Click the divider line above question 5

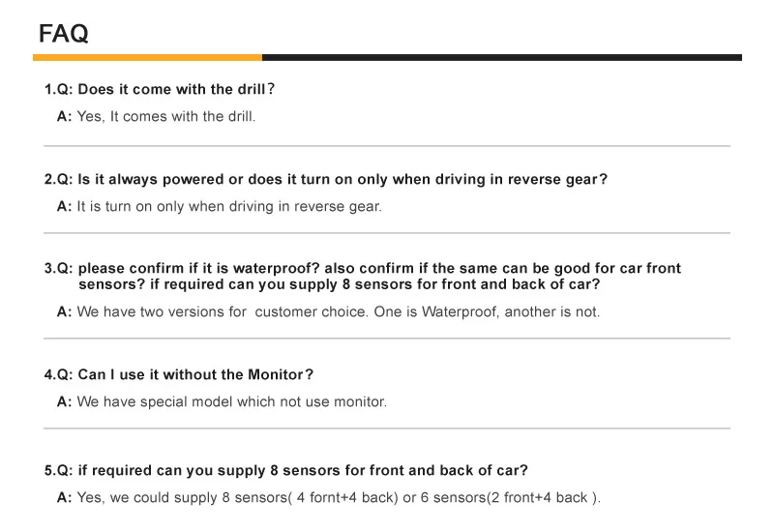coord(387,429)
